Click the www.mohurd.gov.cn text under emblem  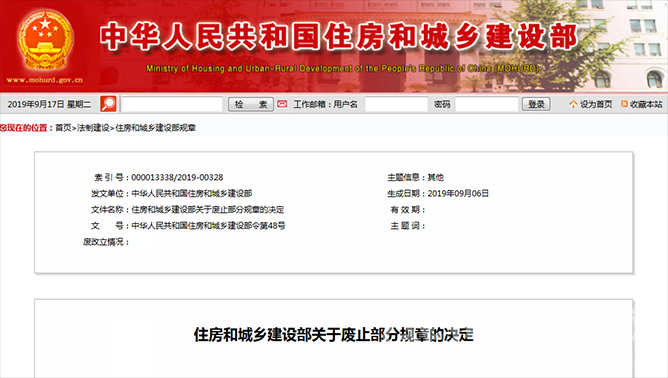click(45, 80)
